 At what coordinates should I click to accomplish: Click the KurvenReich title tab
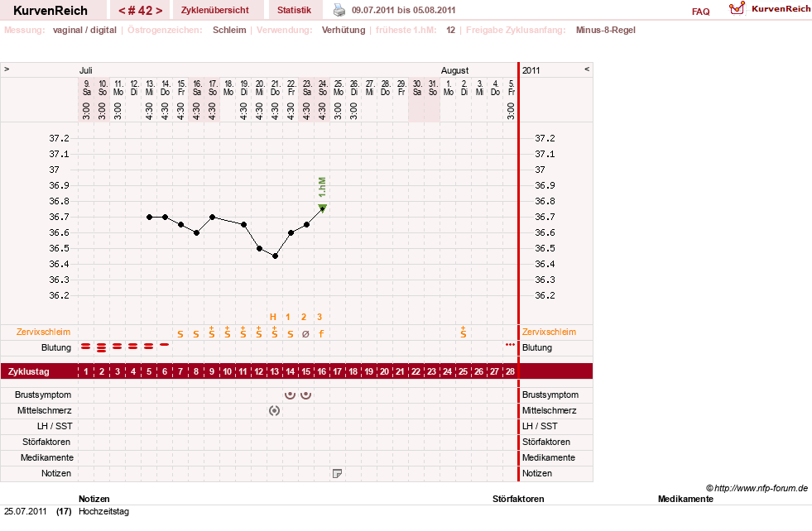[x=50, y=11]
